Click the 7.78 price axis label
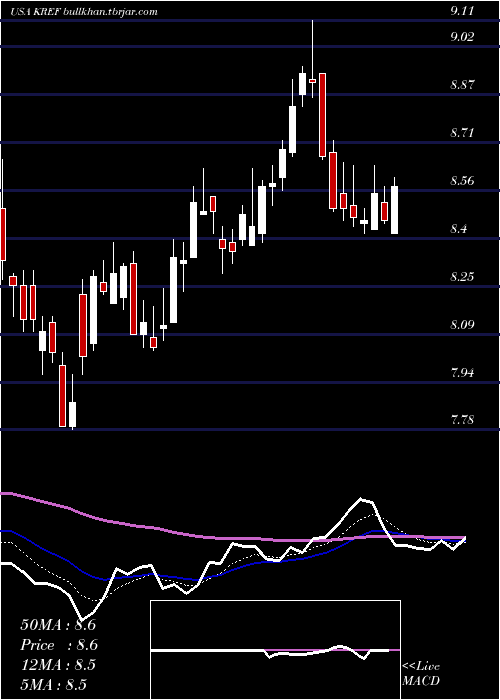The image size is (500, 700). (462, 420)
